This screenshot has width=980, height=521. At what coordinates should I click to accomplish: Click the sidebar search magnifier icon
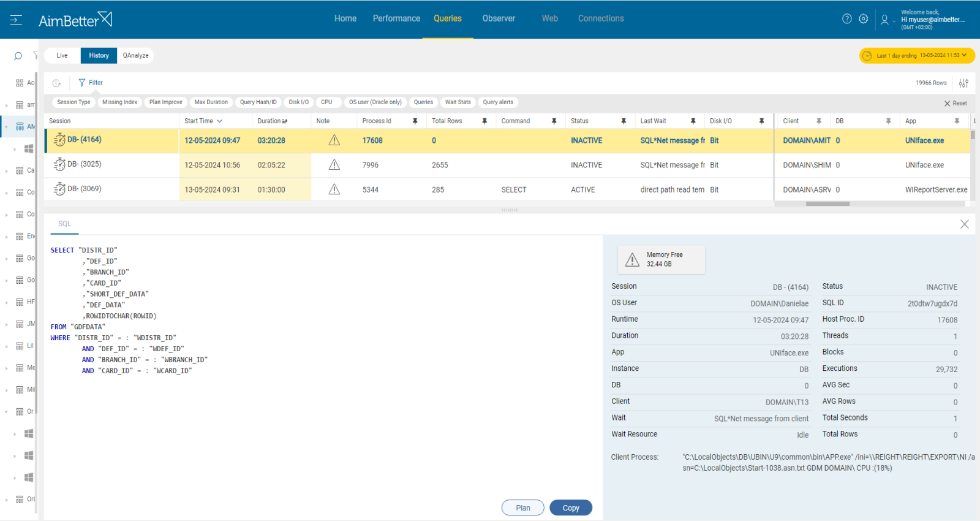point(18,56)
